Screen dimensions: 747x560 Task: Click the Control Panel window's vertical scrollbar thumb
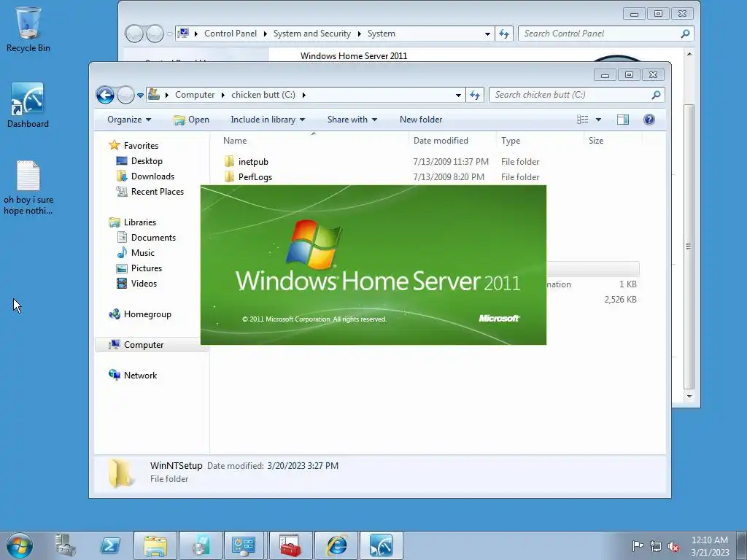[689, 246]
